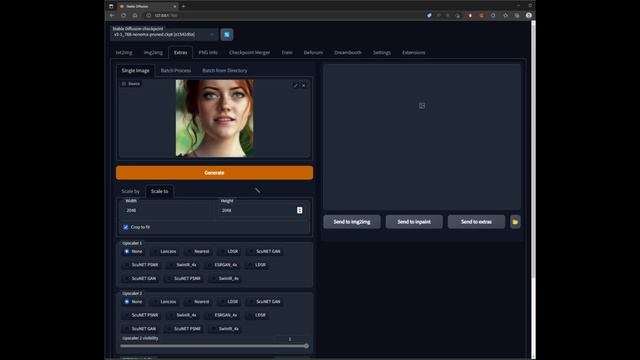Switch to Batch from Directory tab
Screen dimensions: 640x360
click(x=225, y=71)
